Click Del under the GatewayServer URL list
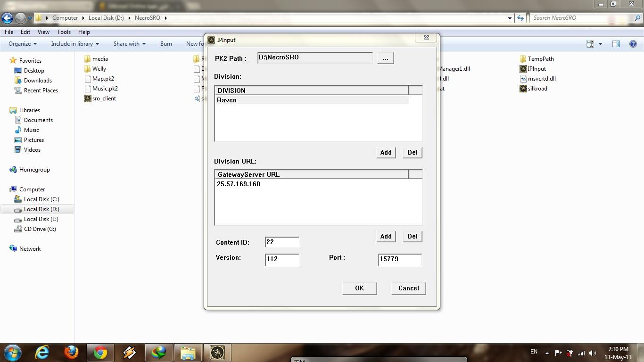Image resolution: width=644 pixels, height=362 pixels. point(412,236)
